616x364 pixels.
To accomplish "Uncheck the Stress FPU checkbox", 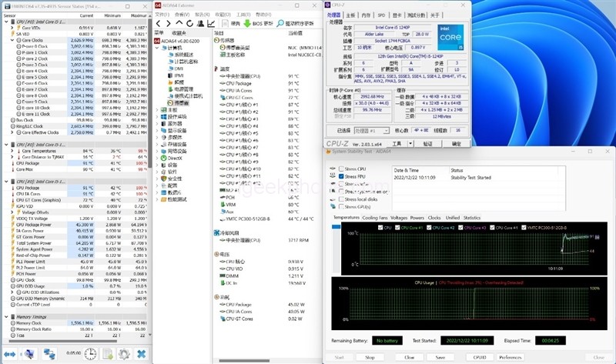I will (341, 176).
